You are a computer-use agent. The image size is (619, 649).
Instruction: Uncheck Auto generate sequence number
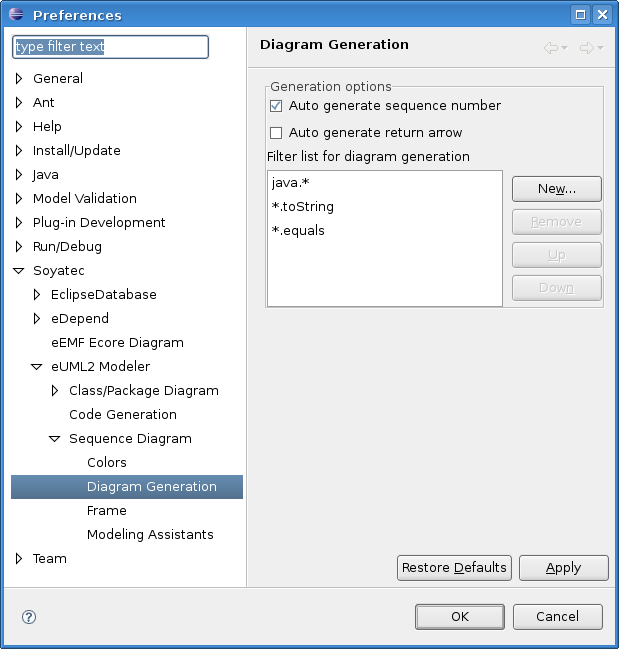click(x=277, y=106)
